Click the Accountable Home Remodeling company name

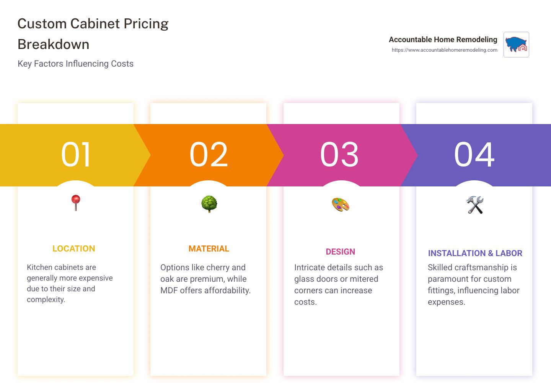[443, 39]
